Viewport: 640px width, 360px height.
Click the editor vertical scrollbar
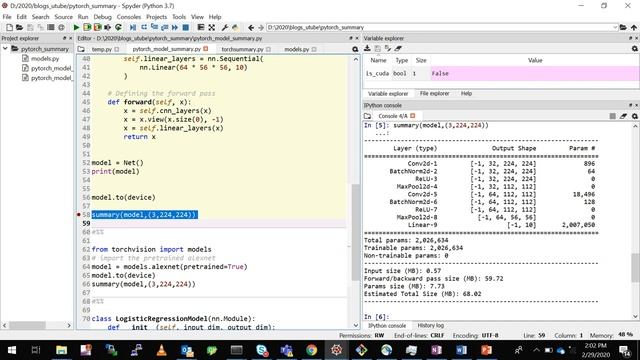tap(356, 231)
